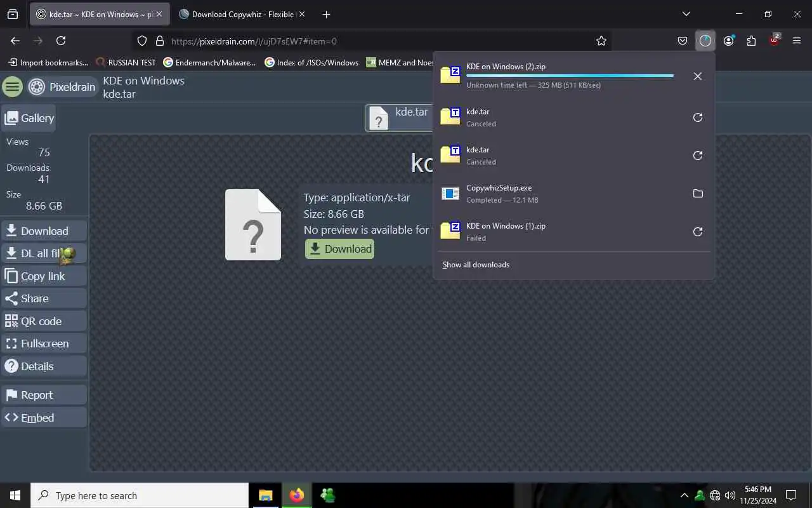Open taskbar clock and date
This screenshot has width=812, height=508.
pos(758,495)
